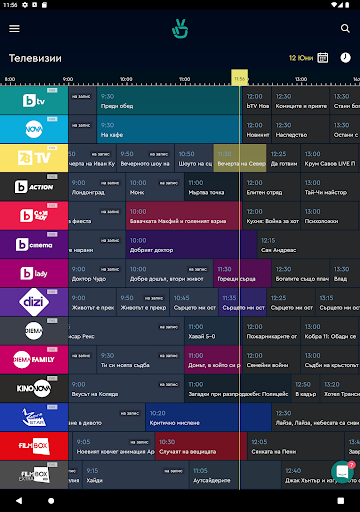Open the calendar date picker icon
The width and height of the screenshot is (360, 512).
323,58
